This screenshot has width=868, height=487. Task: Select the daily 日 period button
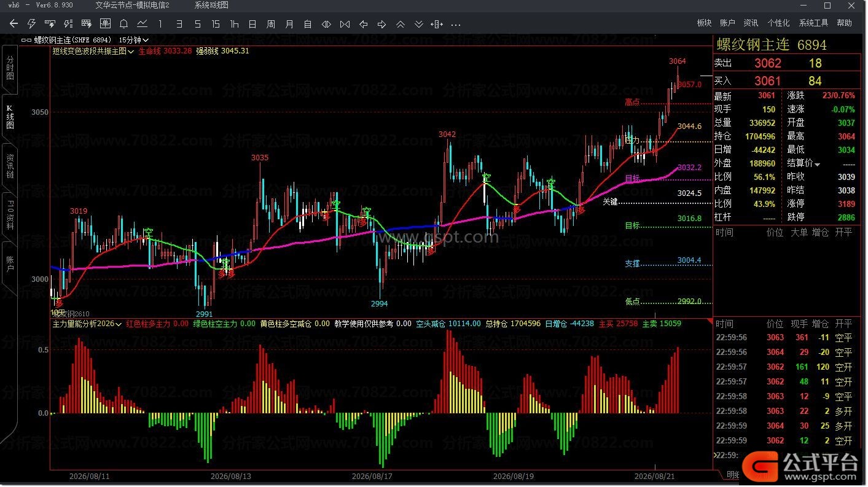(x=252, y=24)
